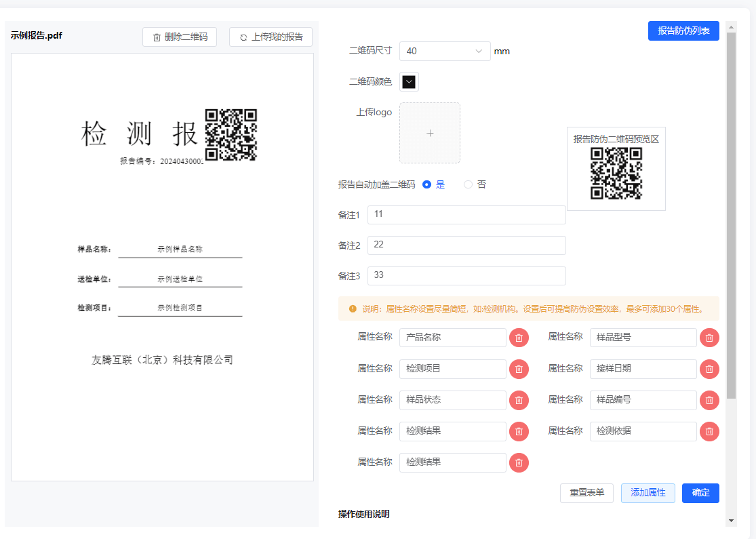
Task: Delete the 检测依据 attribute row
Action: click(x=709, y=431)
